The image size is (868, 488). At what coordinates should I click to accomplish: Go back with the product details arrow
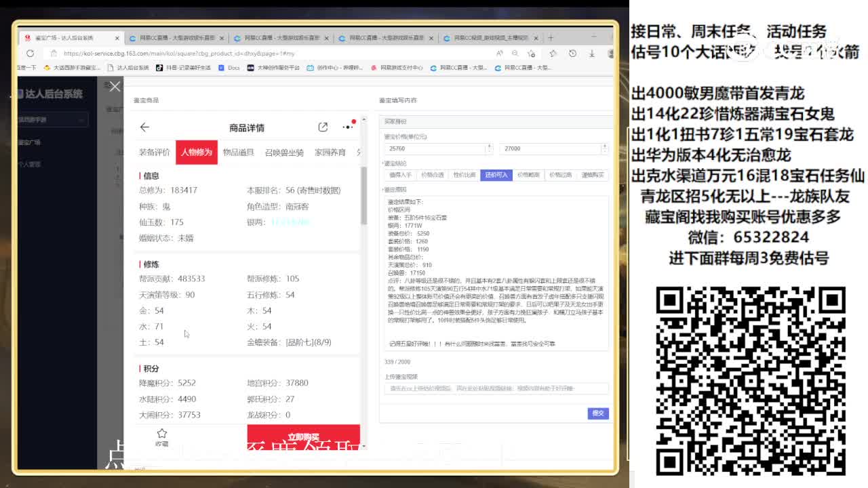pos(144,127)
